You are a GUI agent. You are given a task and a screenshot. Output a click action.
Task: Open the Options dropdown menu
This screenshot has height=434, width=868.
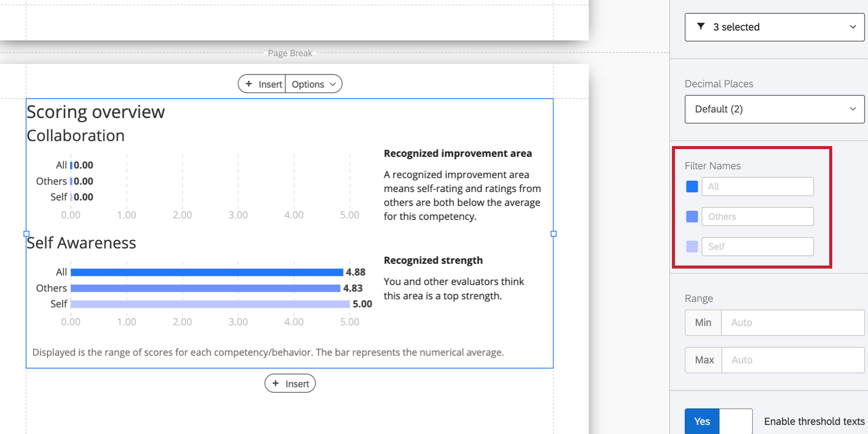tap(314, 84)
